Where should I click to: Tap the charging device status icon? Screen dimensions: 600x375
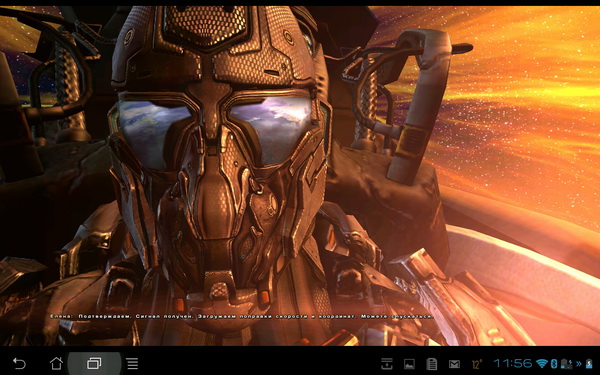(567, 364)
